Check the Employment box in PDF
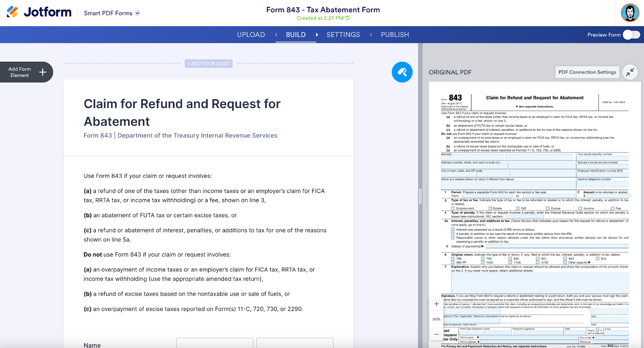This screenshot has width=644, height=348. tap(452, 208)
